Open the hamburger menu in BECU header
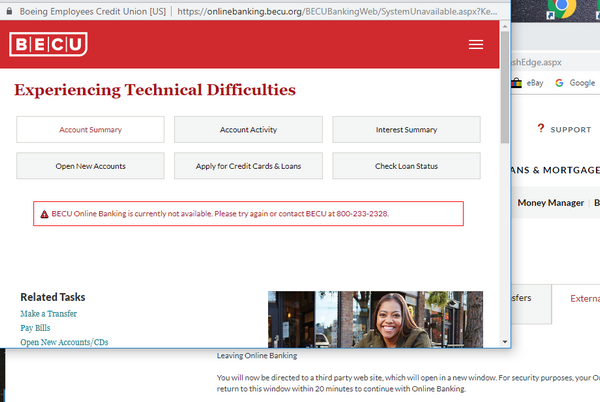 pyautogui.click(x=476, y=44)
